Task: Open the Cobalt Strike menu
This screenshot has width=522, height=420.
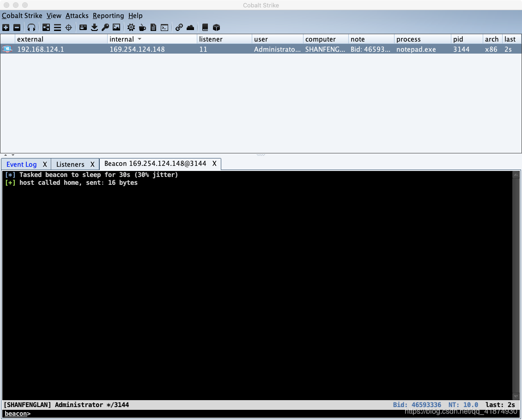Action: (x=22, y=16)
